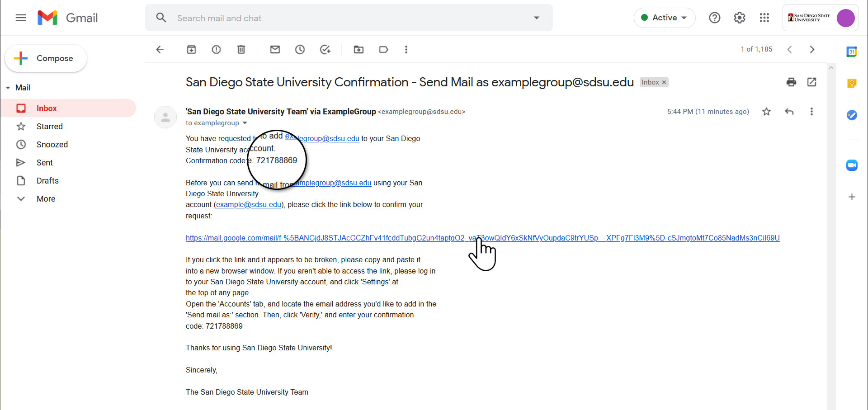This screenshot has height=410, width=868.
Task: Collapse the Mail section
Action: (x=8, y=88)
